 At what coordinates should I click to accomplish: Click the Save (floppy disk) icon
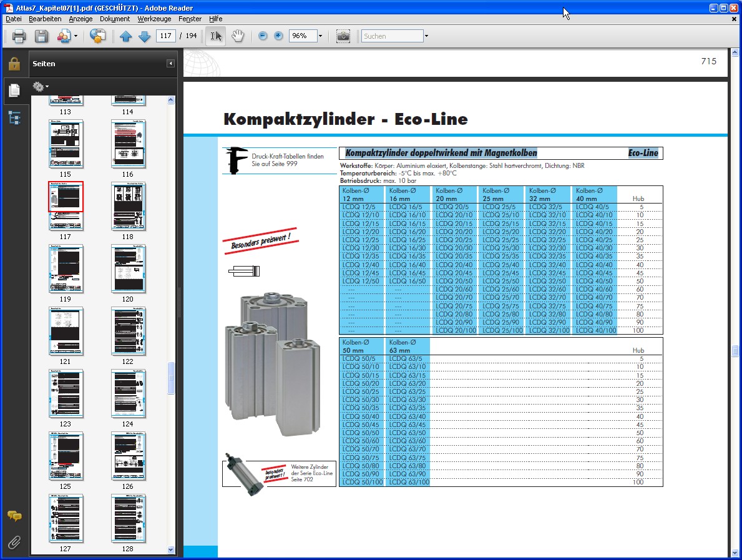click(x=42, y=36)
